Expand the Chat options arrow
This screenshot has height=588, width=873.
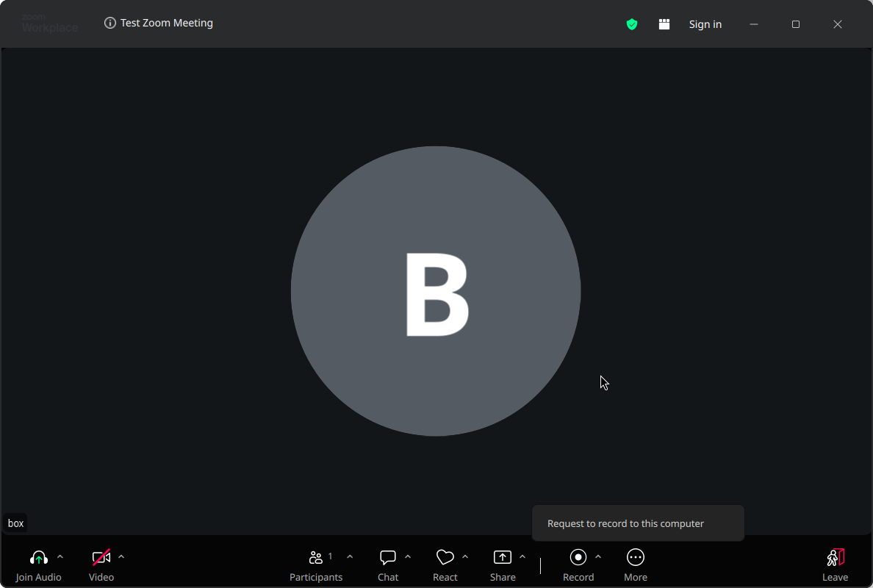pos(408,557)
